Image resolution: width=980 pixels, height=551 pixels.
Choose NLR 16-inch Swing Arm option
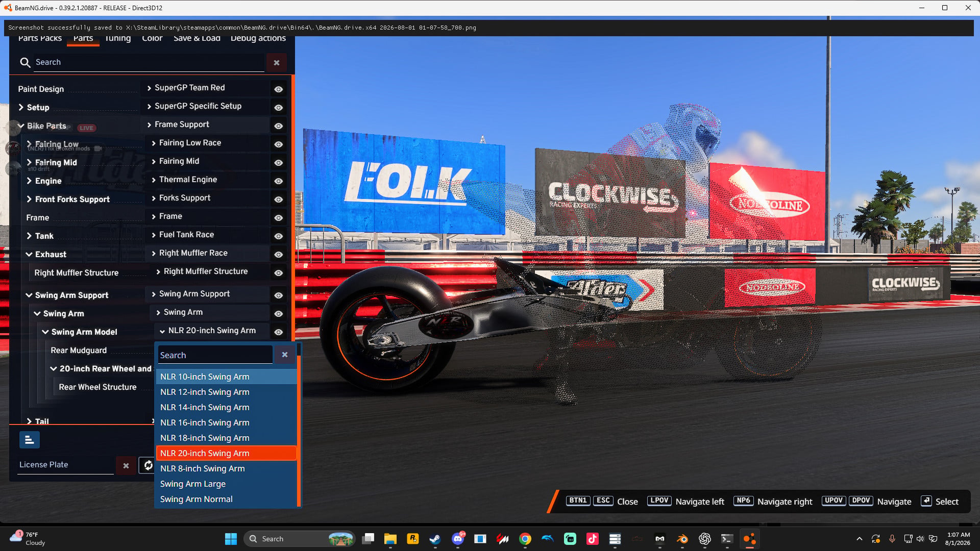(226, 422)
